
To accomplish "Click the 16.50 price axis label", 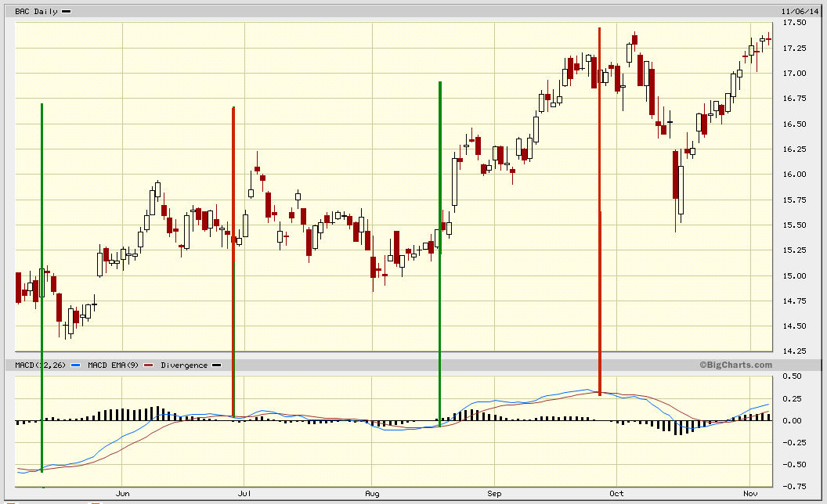I will click(794, 124).
